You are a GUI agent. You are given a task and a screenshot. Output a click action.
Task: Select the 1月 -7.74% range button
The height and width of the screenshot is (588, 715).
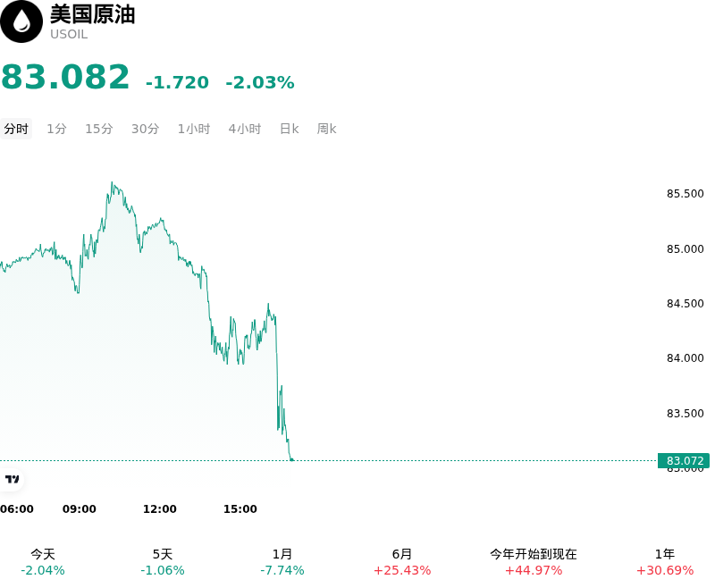click(282, 562)
